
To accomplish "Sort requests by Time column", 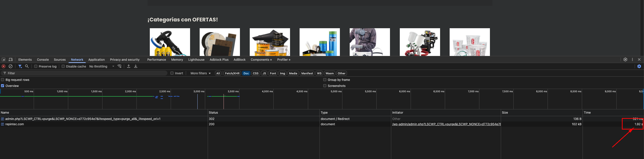I will click(613, 113).
